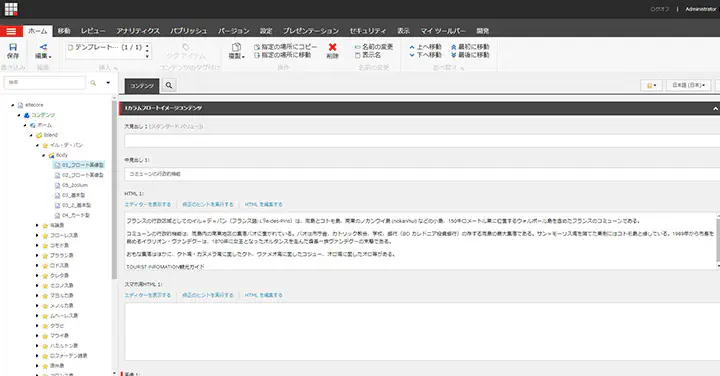Click the ホーム node globe icon
This screenshot has height=376, width=720.
point(33,125)
